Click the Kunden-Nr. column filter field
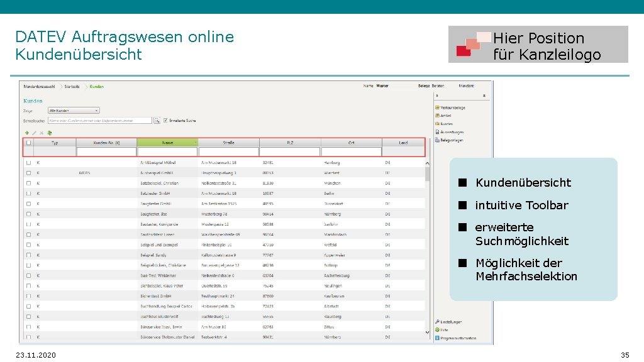Viewport: 644px width, 362px height. tap(106, 152)
